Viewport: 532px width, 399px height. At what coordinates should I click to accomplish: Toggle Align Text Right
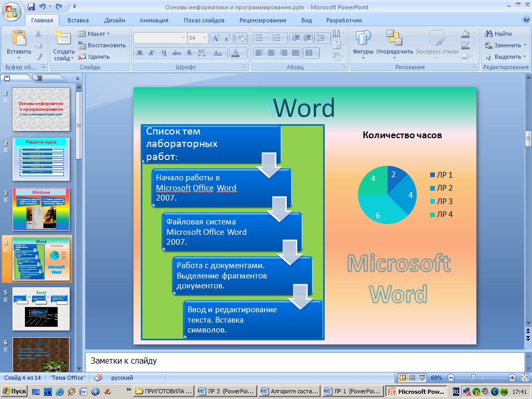coord(283,53)
